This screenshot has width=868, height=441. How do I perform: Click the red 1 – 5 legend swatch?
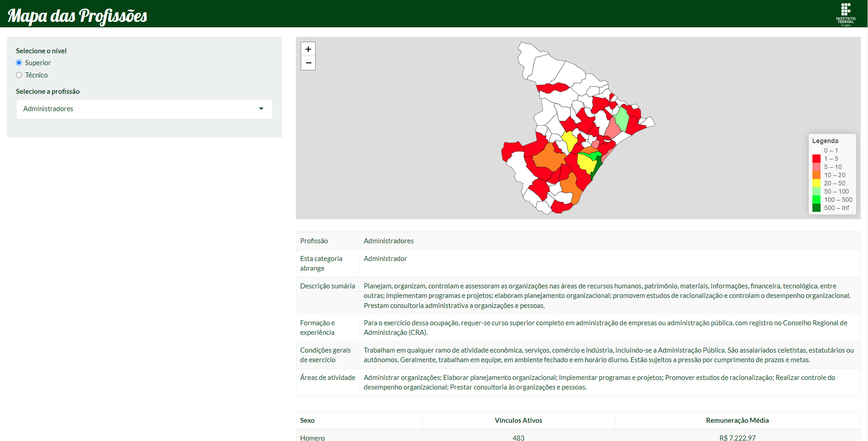point(816,159)
